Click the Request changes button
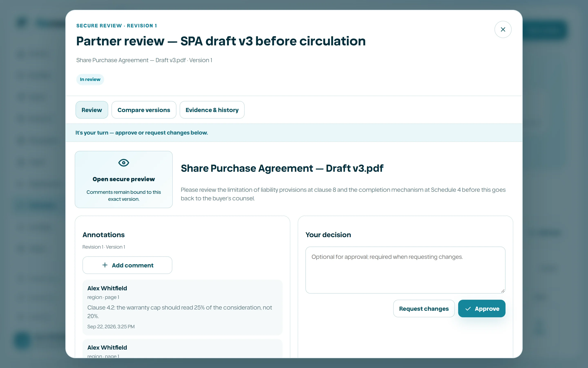Viewport: 588px width, 368px height. 424,308
